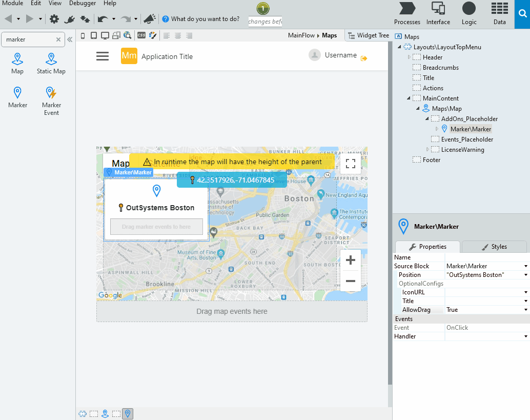
Task: Expand the LicenseWarning tree node
Action: (x=427, y=149)
